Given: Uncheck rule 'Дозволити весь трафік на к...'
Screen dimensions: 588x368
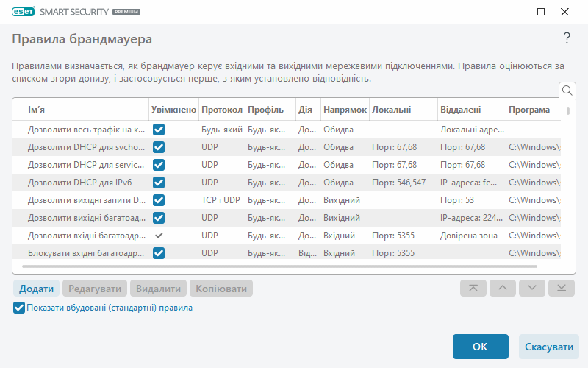Looking at the screenshot, I should (159, 130).
